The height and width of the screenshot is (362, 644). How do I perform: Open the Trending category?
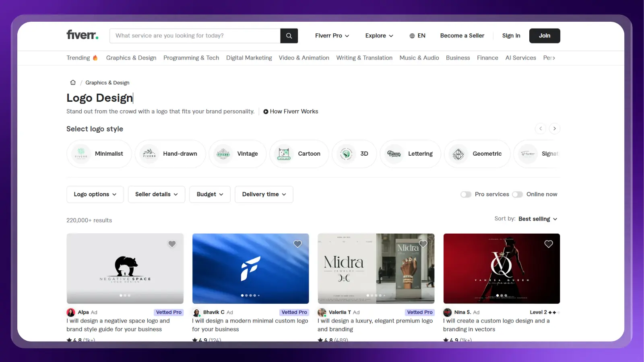82,58
